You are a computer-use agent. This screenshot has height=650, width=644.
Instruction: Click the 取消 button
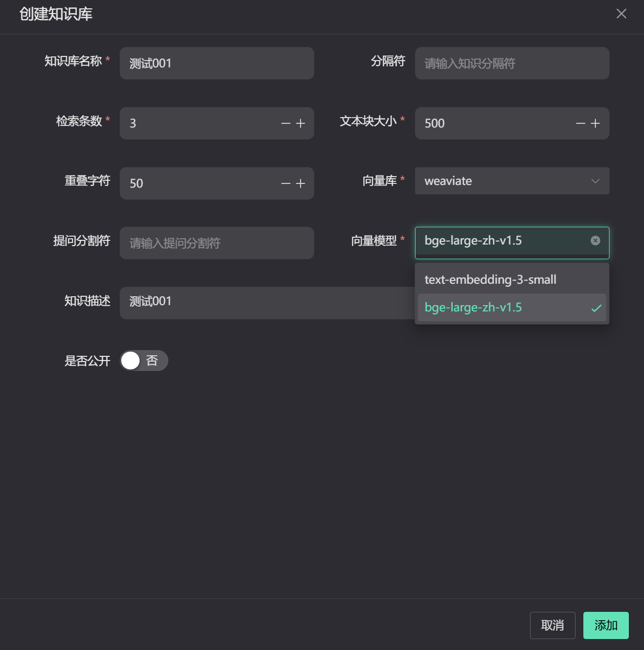tap(553, 625)
